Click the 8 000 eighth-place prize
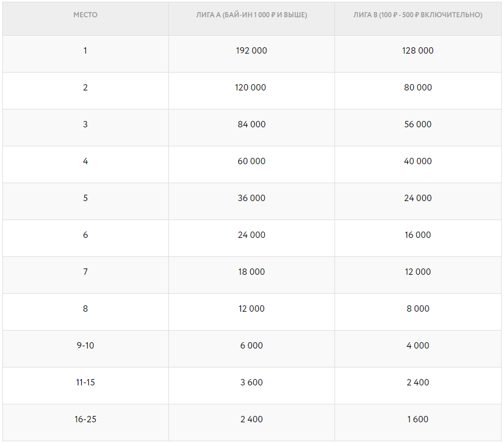This screenshot has height=443, width=504. point(418,309)
